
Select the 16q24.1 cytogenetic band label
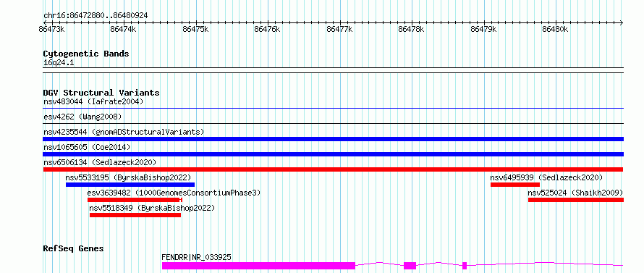pos(59,63)
